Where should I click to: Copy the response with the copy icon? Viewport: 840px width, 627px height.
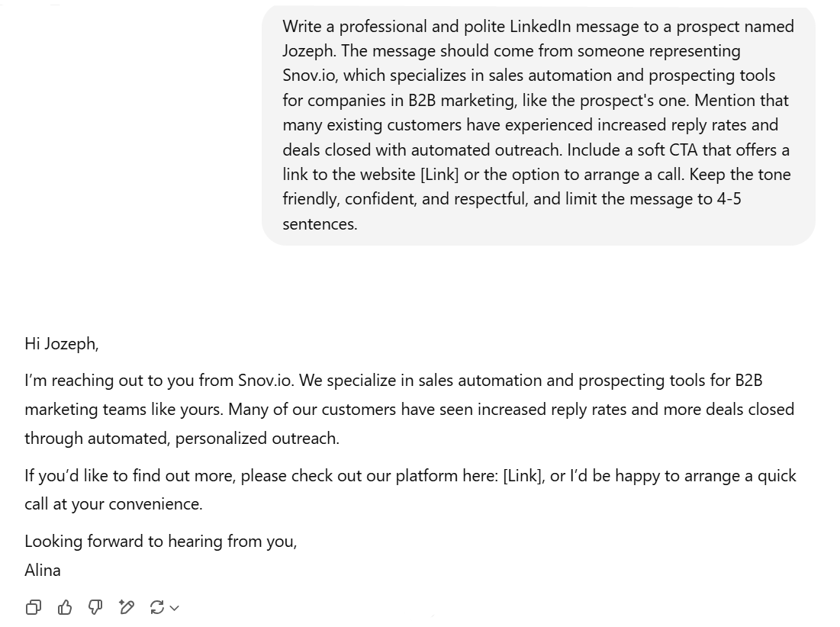click(x=34, y=607)
